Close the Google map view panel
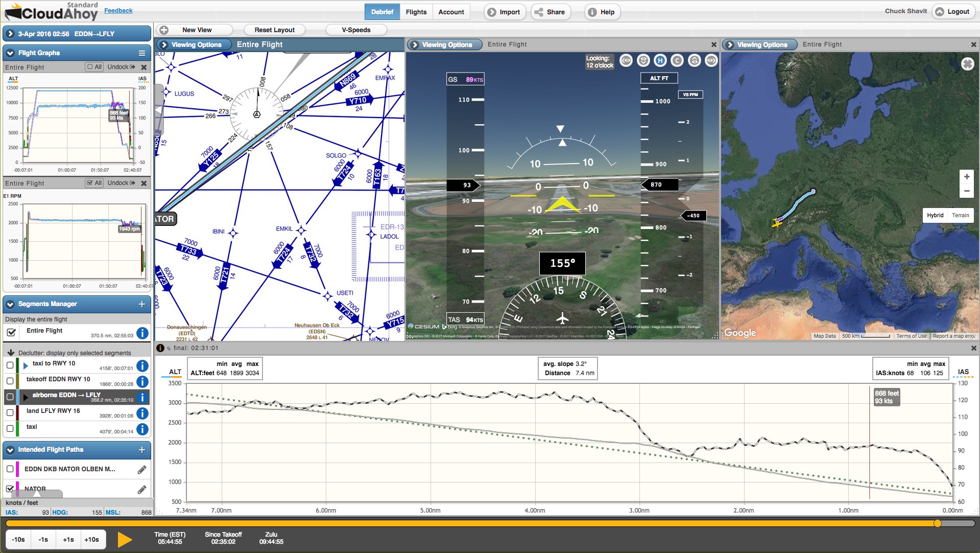The image size is (980, 553). [x=973, y=45]
